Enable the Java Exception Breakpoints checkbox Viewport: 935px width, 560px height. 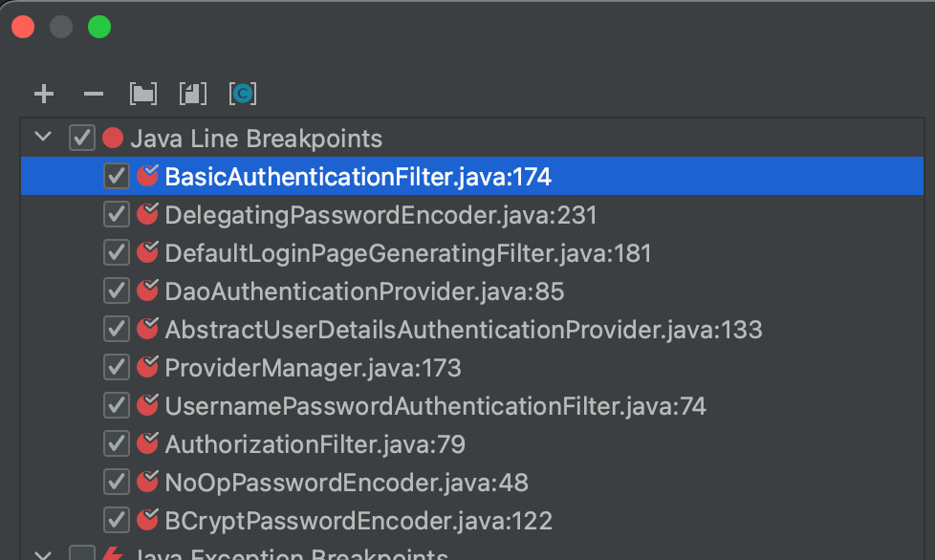pyautogui.click(x=81, y=553)
